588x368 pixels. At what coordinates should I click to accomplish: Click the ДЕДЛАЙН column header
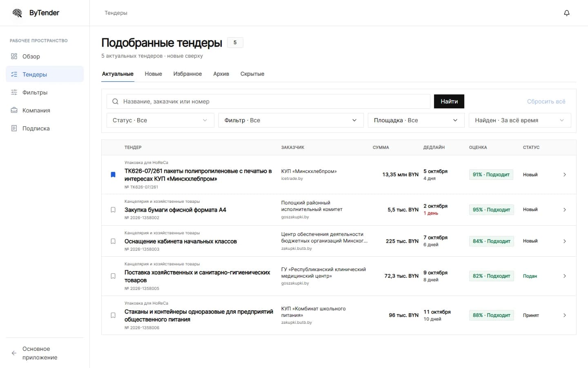point(434,147)
